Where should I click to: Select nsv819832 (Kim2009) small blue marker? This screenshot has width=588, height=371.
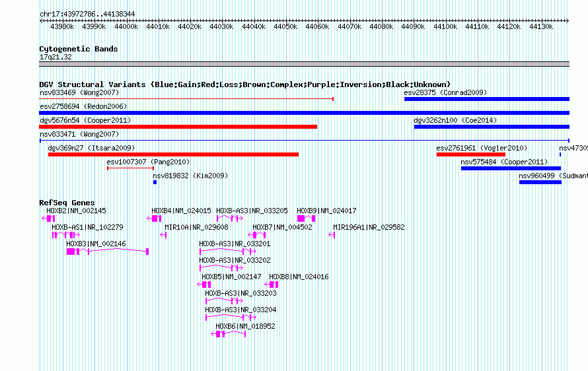pos(155,182)
